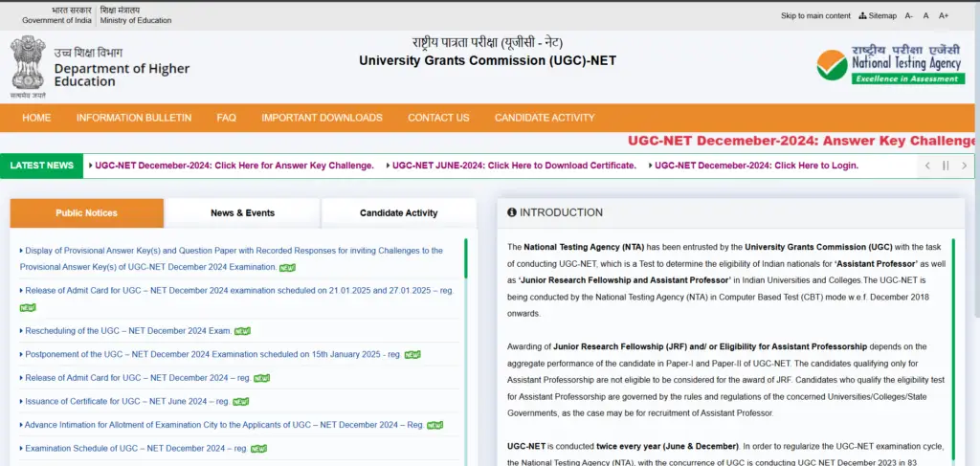Decrease font size with A- button
Screen dimensions: 980x466
pos(909,15)
